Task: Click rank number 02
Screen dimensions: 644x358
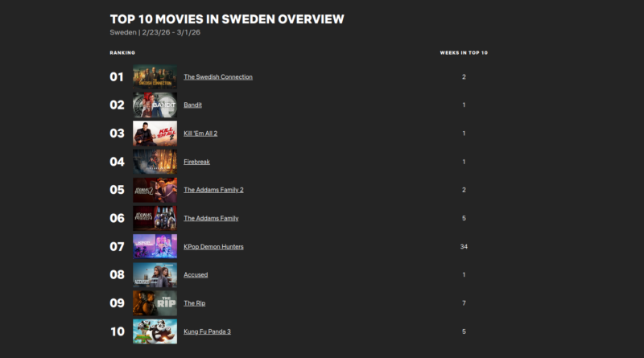Action: pos(117,105)
